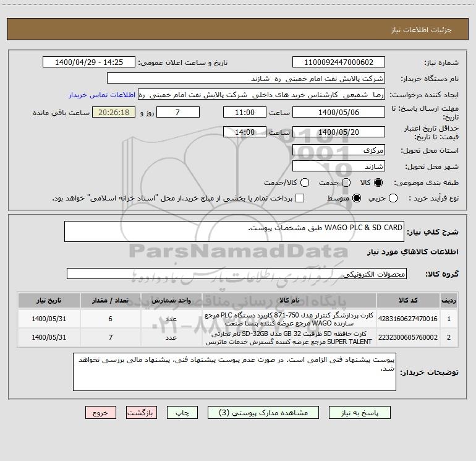Viewport: 476px width, 461px height.
Task: Click the خروج exit button
Action: tap(101, 413)
